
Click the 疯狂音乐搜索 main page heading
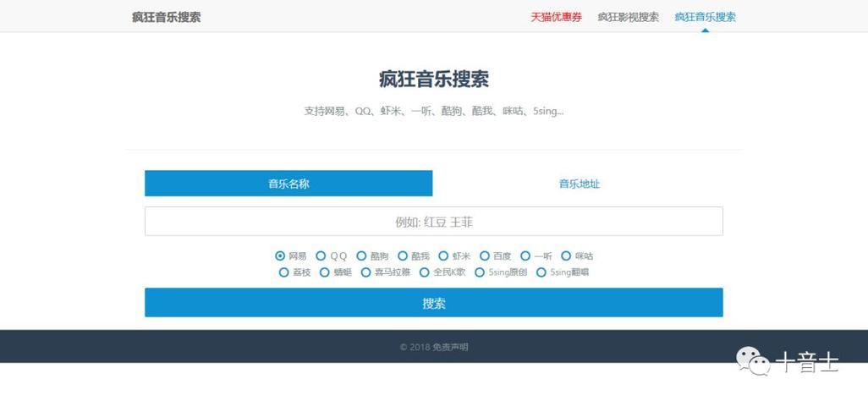pos(434,80)
